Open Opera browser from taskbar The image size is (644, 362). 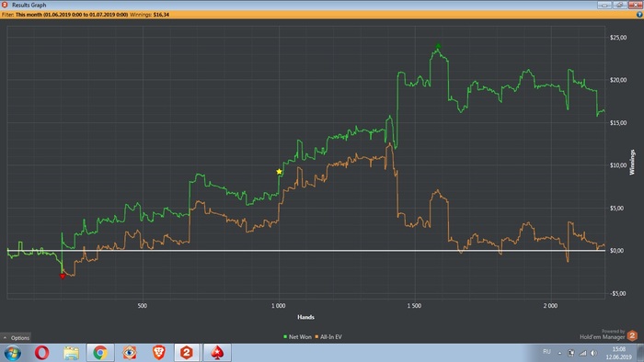click(x=42, y=353)
